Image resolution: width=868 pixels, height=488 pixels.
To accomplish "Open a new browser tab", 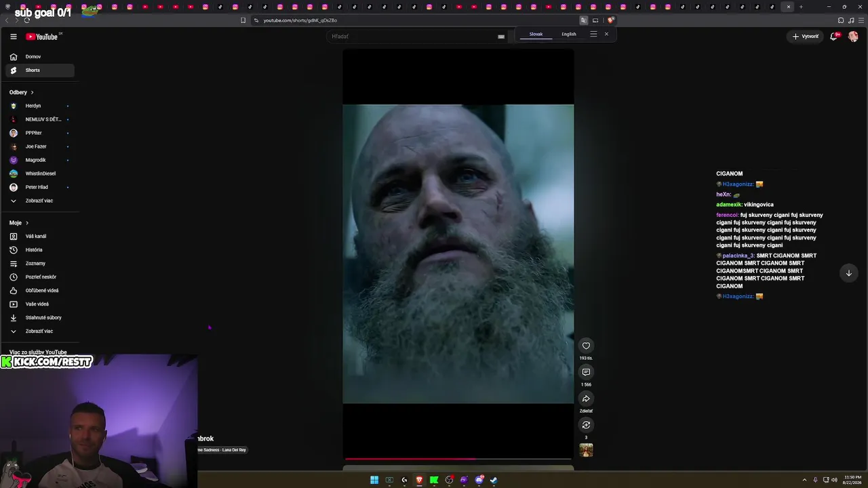I will [x=801, y=7].
